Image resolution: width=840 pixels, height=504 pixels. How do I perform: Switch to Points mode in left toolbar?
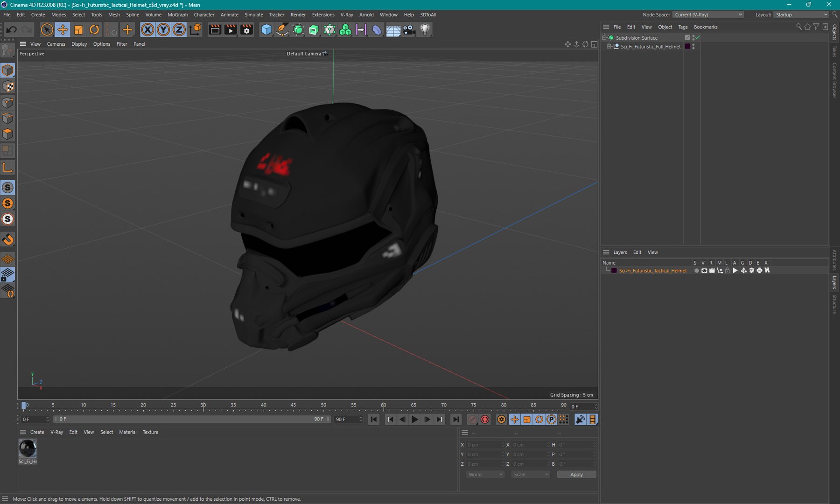pos(8,102)
